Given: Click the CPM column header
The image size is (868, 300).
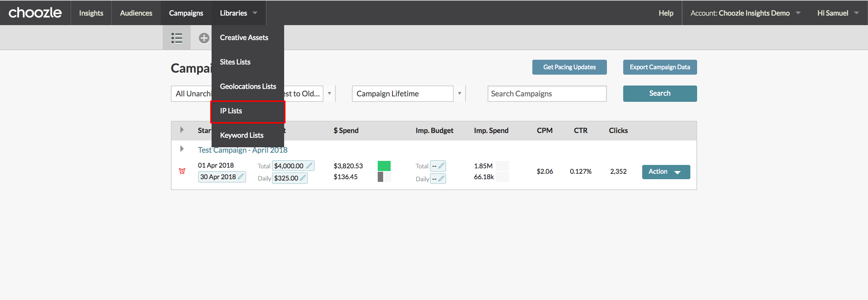Looking at the screenshot, I should coord(545,131).
